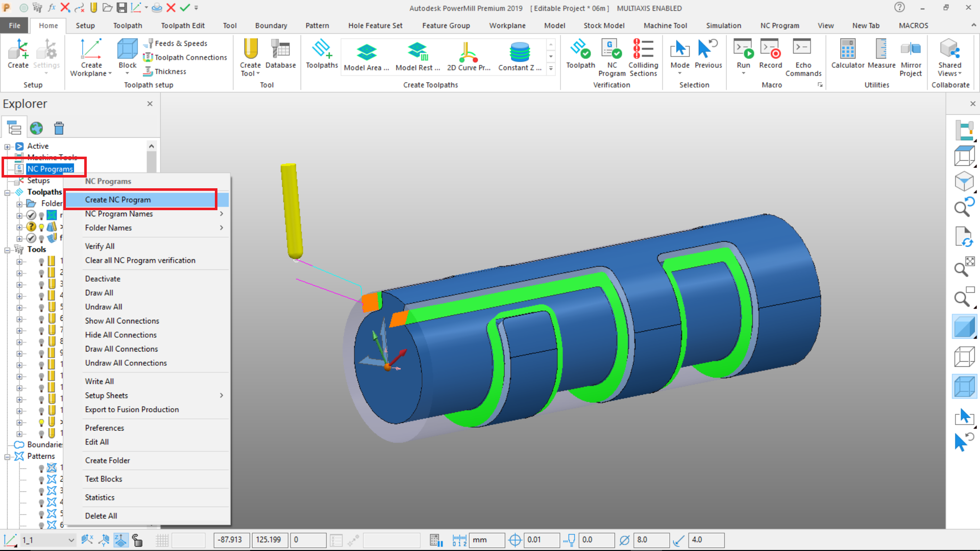Toggle light bulb of first pattern entry

[x=41, y=468]
